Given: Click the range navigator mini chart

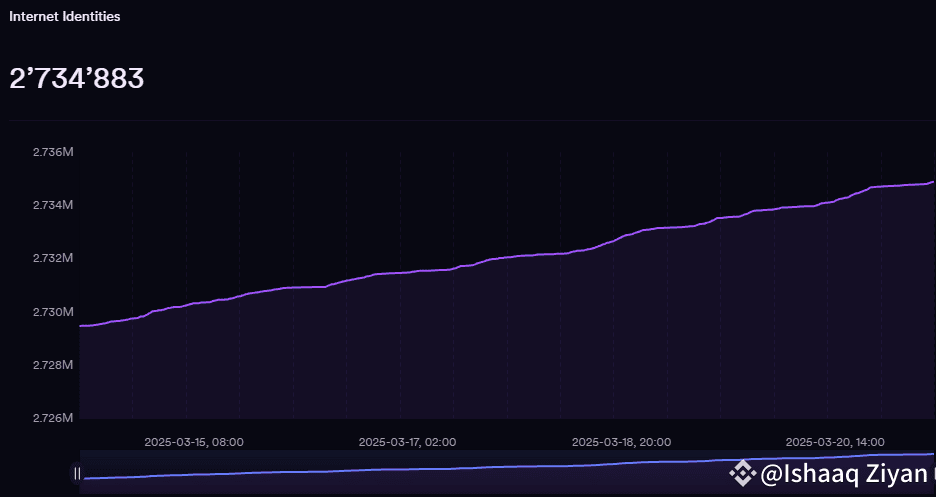Looking at the screenshot, I should click(506, 472).
